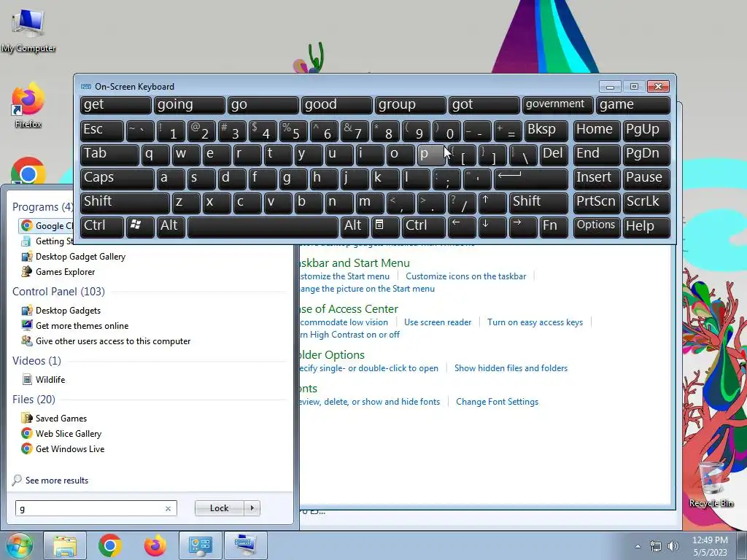The width and height of the screenshot is (747, 560).
Task: Click the Windows logo key on keyboard
Action: tap(139, 226)
